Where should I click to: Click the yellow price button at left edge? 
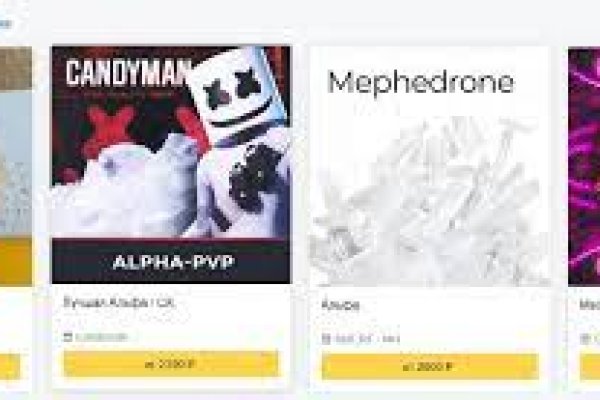coord(10,366)
